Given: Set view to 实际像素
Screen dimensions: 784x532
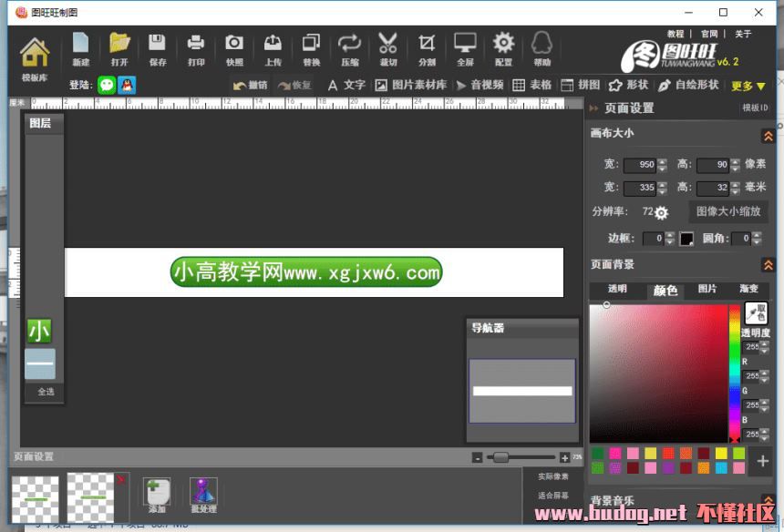Looking at the screenshot, I should 553,476.
